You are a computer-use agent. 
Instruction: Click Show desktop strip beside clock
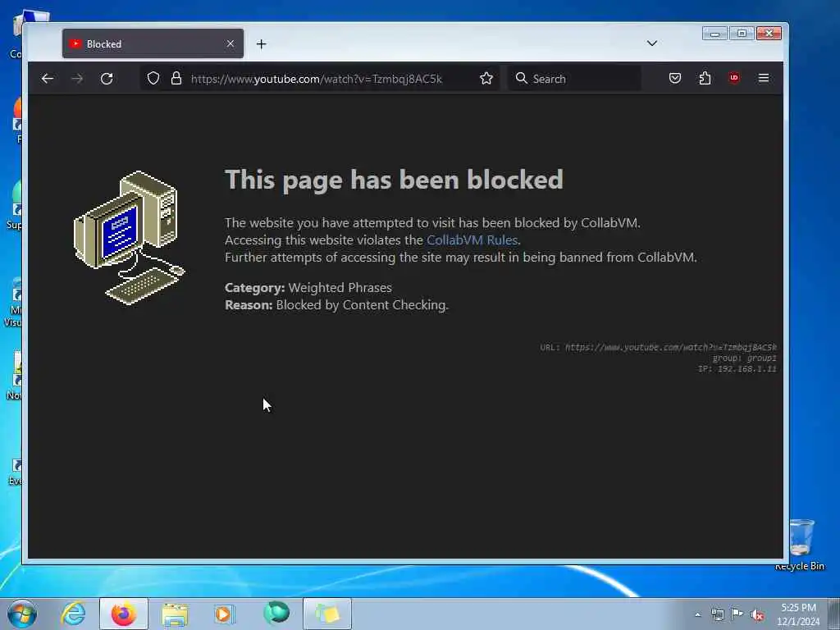pyautogui.click(x=834, y=614)
